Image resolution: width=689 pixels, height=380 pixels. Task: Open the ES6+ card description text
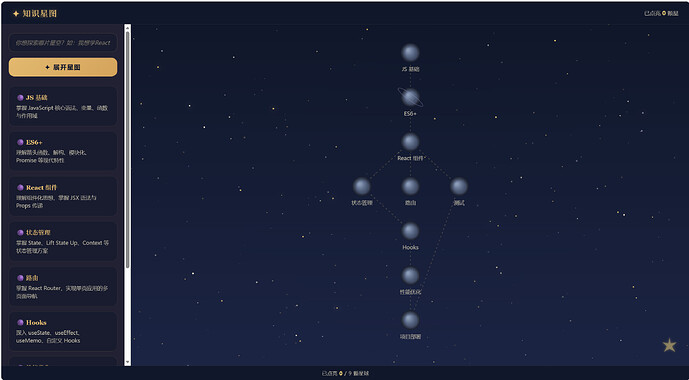52,156
